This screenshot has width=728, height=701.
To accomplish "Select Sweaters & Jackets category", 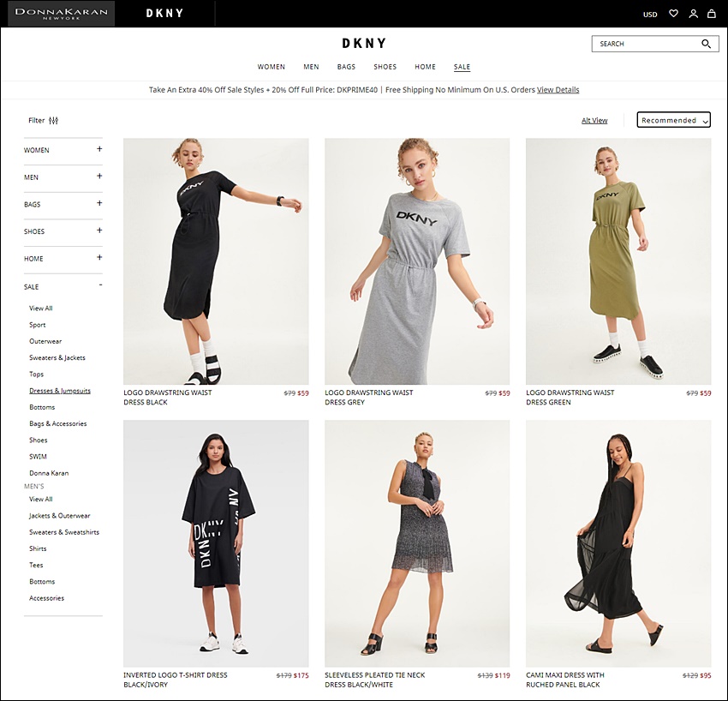I will coord(57,357).
